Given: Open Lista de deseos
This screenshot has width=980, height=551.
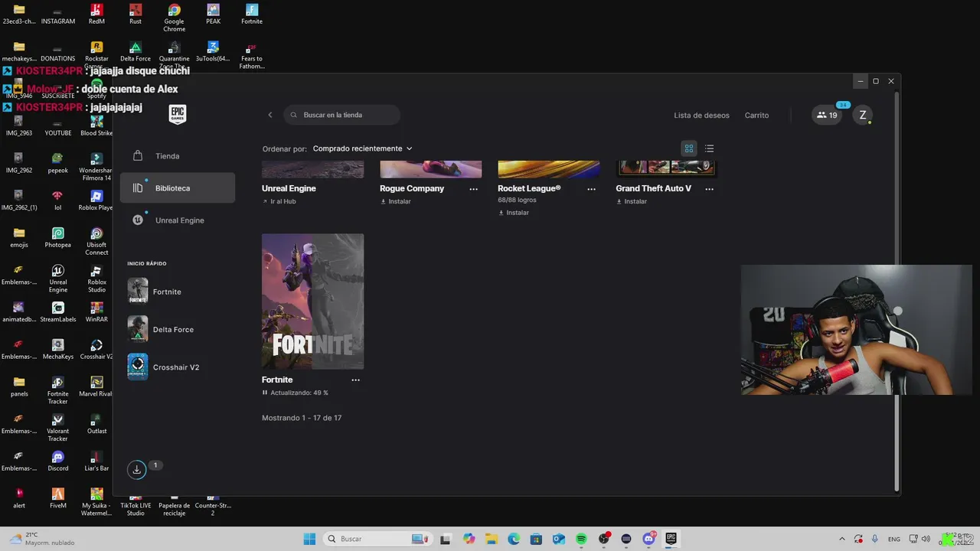Looking at the screenshot, I should 701,116.
